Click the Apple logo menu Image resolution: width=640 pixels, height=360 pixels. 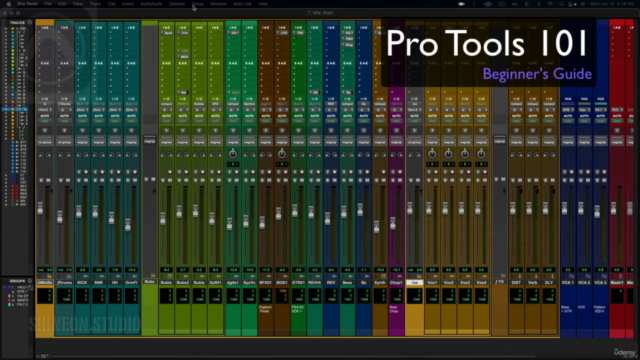8,4
